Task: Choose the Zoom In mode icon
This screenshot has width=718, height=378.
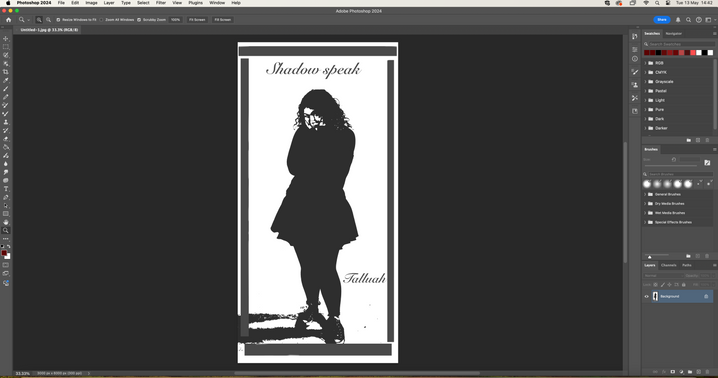Action: 39,20
